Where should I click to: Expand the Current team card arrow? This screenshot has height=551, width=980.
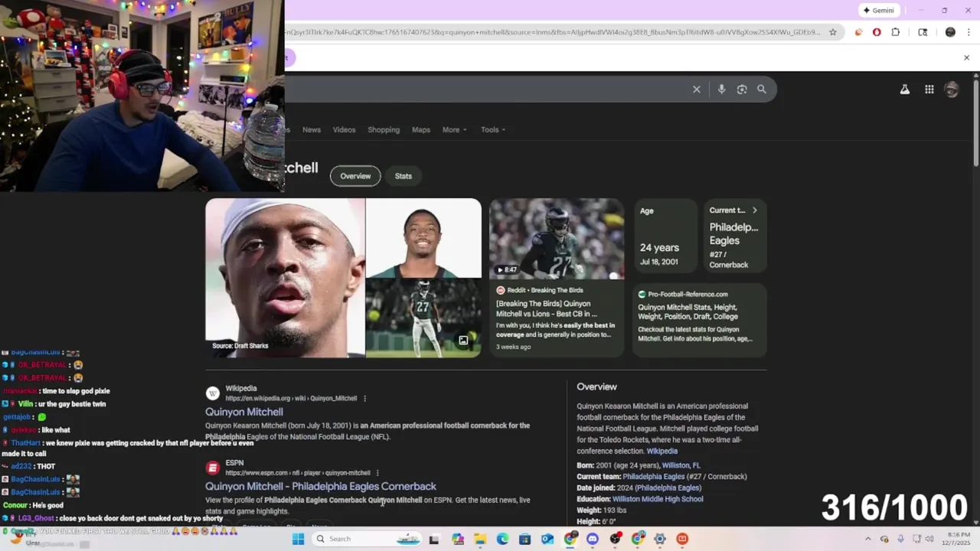click(x=754, y=210)
